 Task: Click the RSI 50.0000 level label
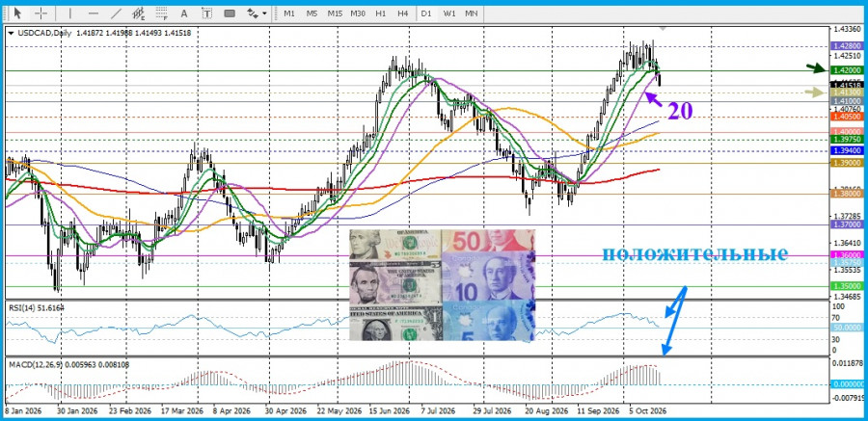tap(847, 329)
